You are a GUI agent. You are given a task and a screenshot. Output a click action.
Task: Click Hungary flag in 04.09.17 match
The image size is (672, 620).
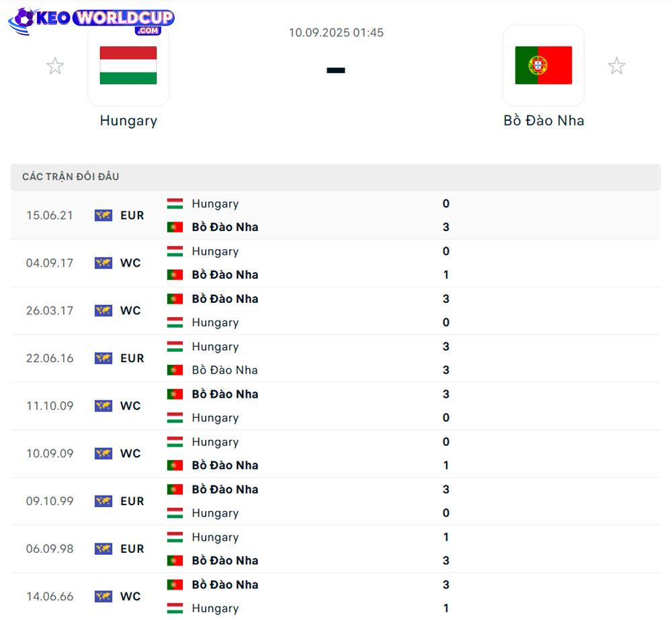click(175, 251)
